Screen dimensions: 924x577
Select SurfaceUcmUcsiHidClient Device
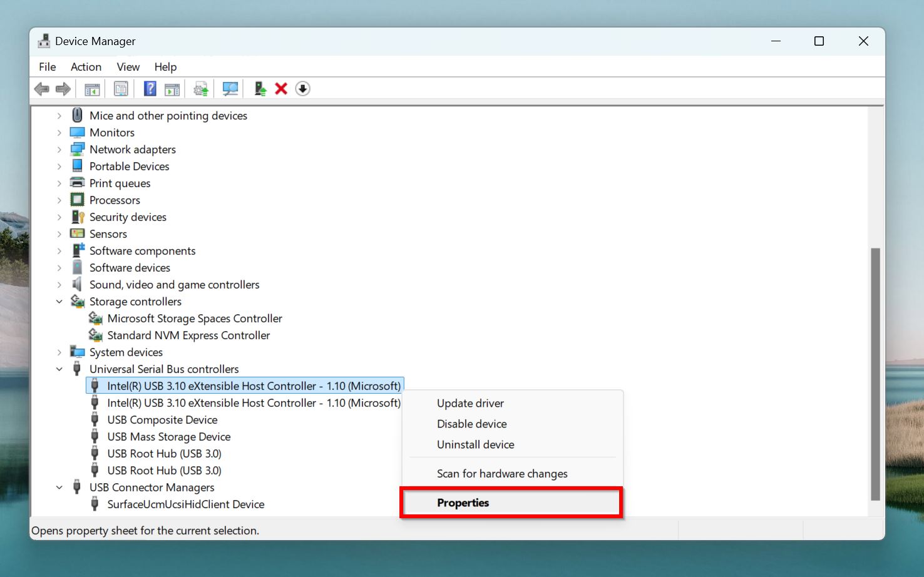pos(186,504)
